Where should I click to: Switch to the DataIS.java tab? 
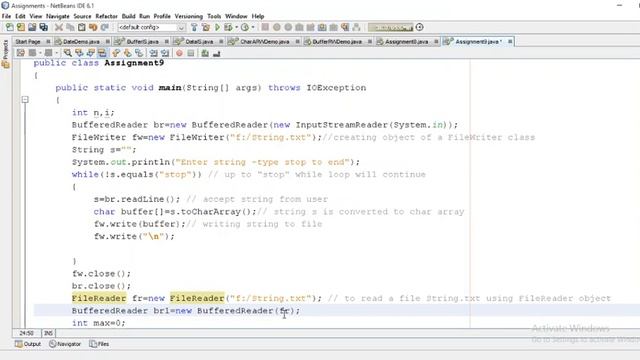pyautogui.click(x=199, y=42)
